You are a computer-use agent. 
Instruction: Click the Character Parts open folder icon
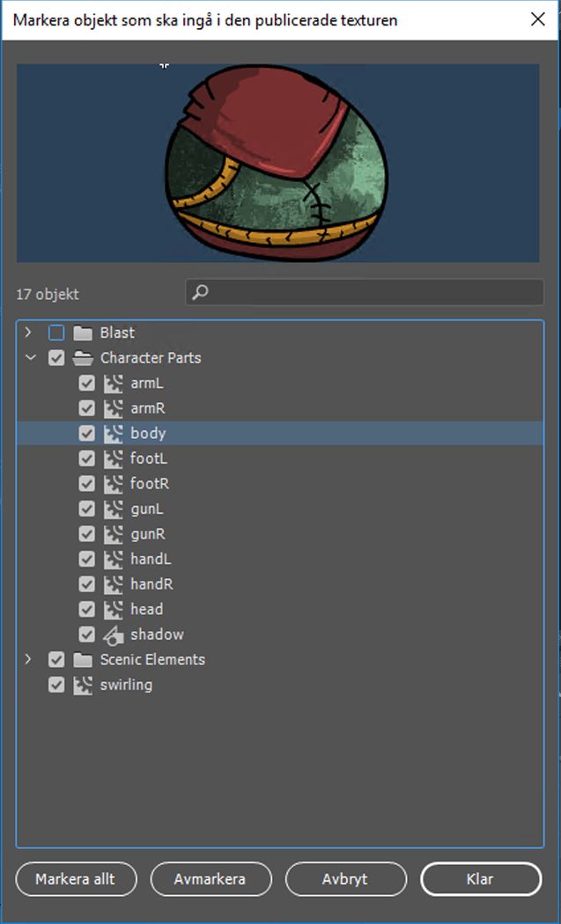tap(83, 358)
